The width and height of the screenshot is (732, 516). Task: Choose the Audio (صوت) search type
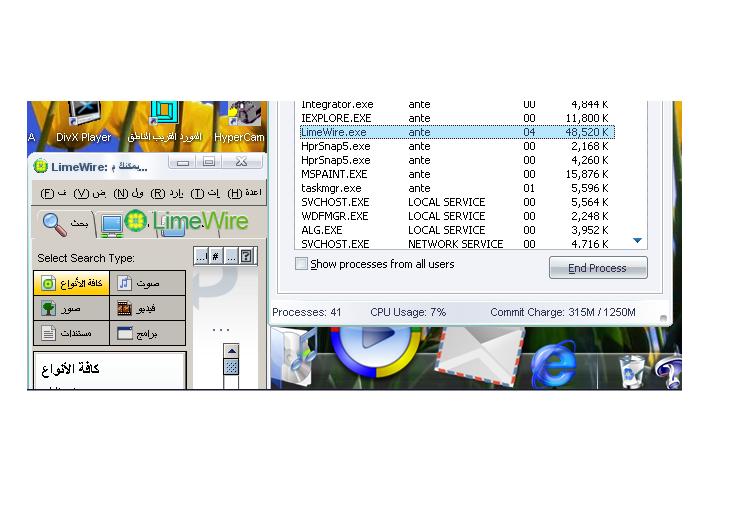(x=148, y=283)
